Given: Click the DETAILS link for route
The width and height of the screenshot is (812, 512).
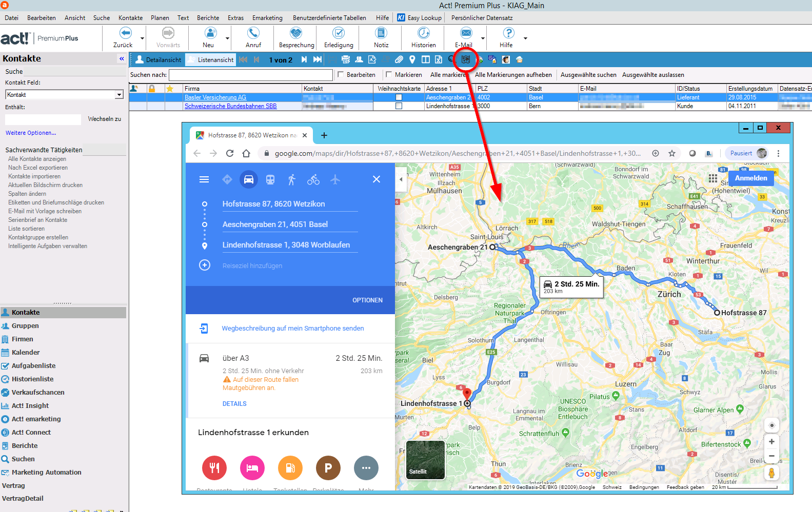Looking at the screenshot, I should tap(234, 404).
